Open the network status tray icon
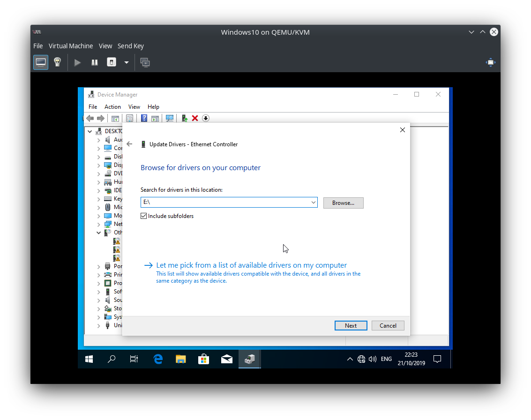This screenshot has height=420, width=531. tap(361, 359)
